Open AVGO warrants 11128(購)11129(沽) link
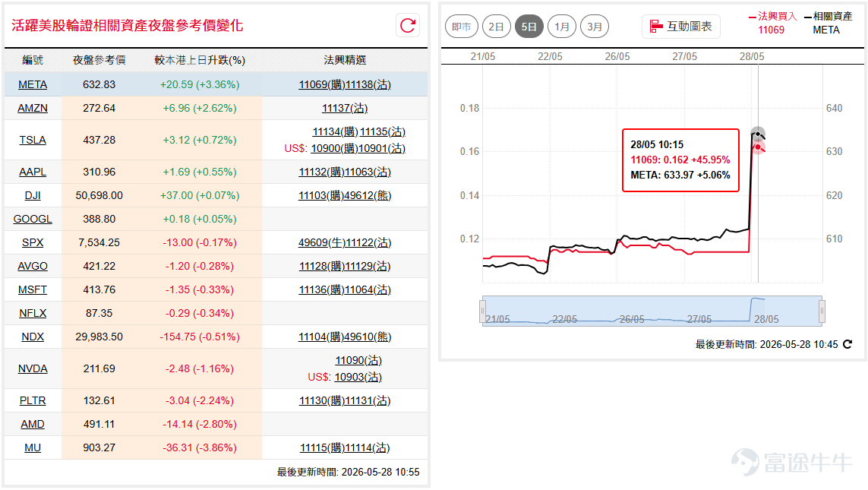The image size is (868, 490). click(x=345, y=267)
